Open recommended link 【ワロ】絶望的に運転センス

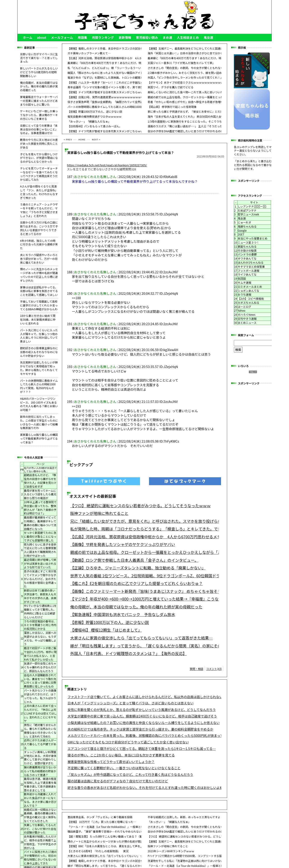[140, 506]
